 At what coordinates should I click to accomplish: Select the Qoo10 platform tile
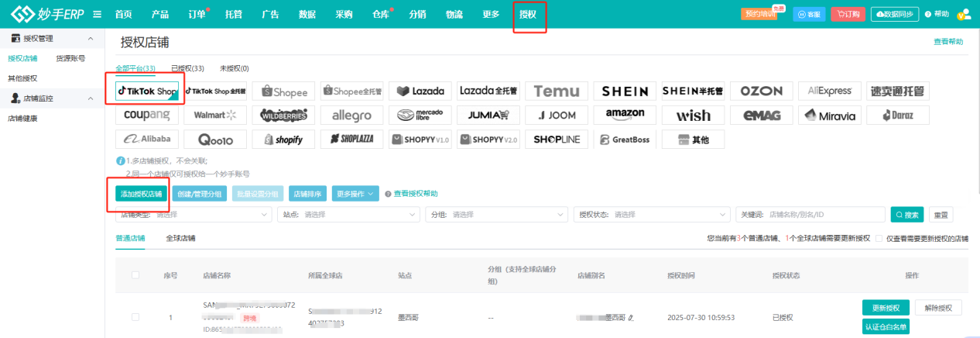(215, 140)
